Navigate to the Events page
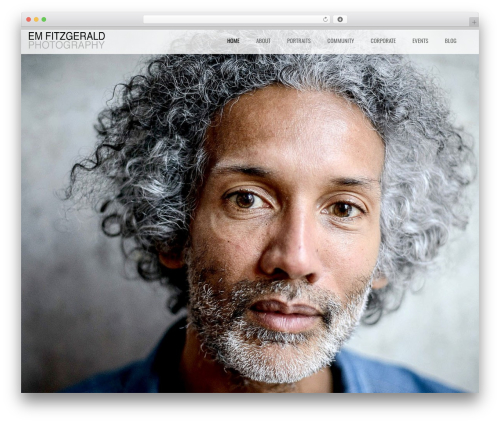This screenshot has width=500, height=423. pyautogui.click(x=420, y=41)
